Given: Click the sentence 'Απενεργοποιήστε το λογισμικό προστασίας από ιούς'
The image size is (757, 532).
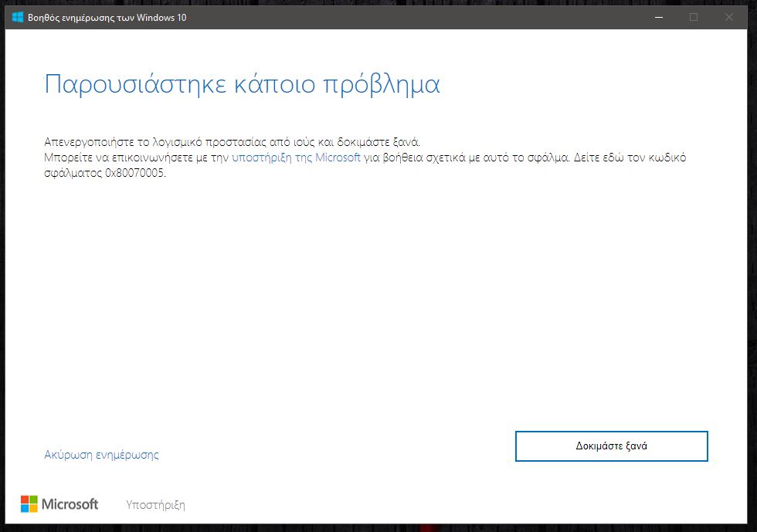Looking at the screenshot, I should 179,142.
